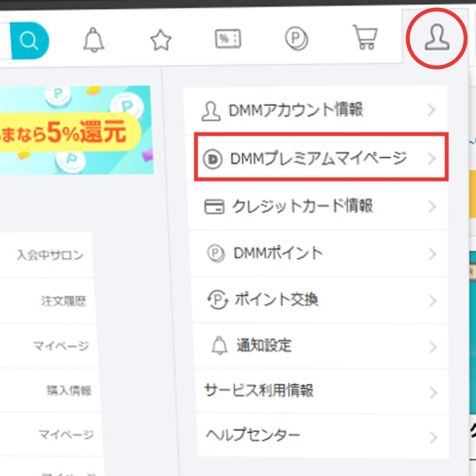Image resolution: width=476 pixels, height=476 pixels.
Task: Open the 5%還元 points campaign banner
Action: pyautogui.click(x=76, y=130)
